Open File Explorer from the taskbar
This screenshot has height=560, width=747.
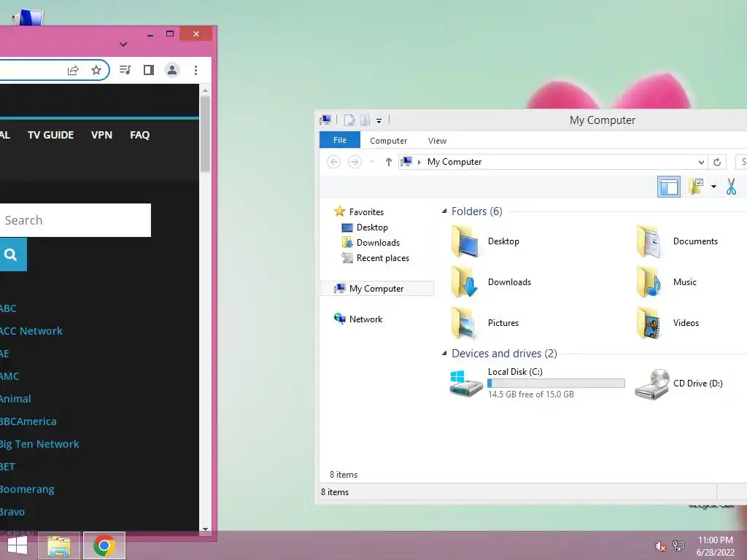[x=59, y=545]
